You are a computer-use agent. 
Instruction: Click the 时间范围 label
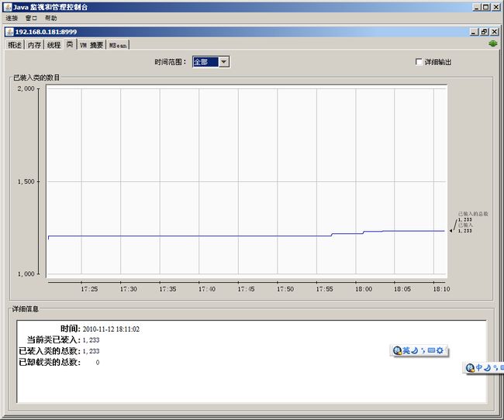click(171, 62)
